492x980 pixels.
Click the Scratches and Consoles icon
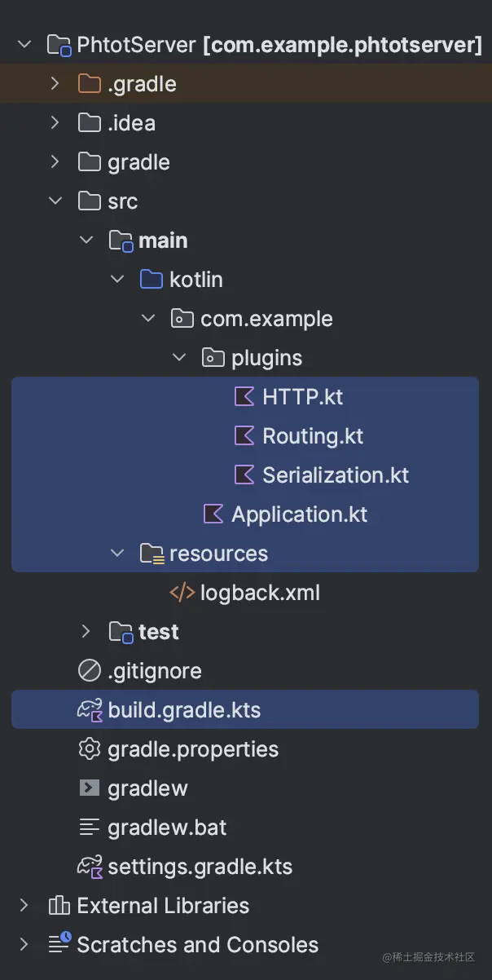click(x=59, y=945)
